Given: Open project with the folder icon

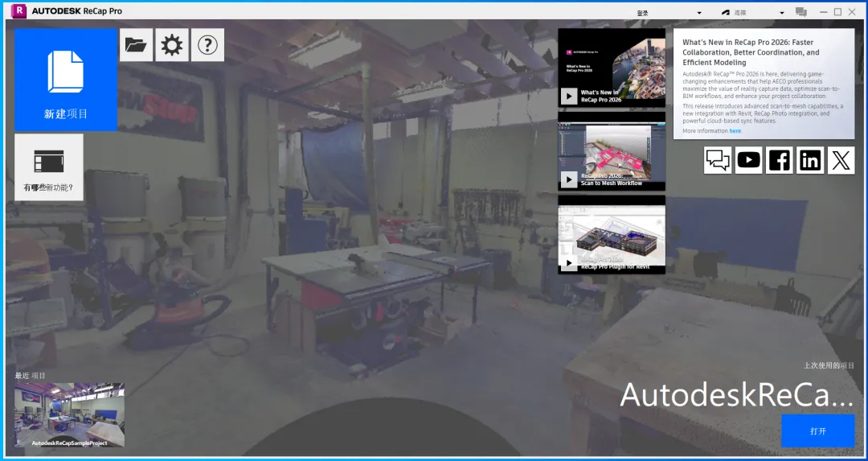Looking at the screenshot, I should [136, 45].
